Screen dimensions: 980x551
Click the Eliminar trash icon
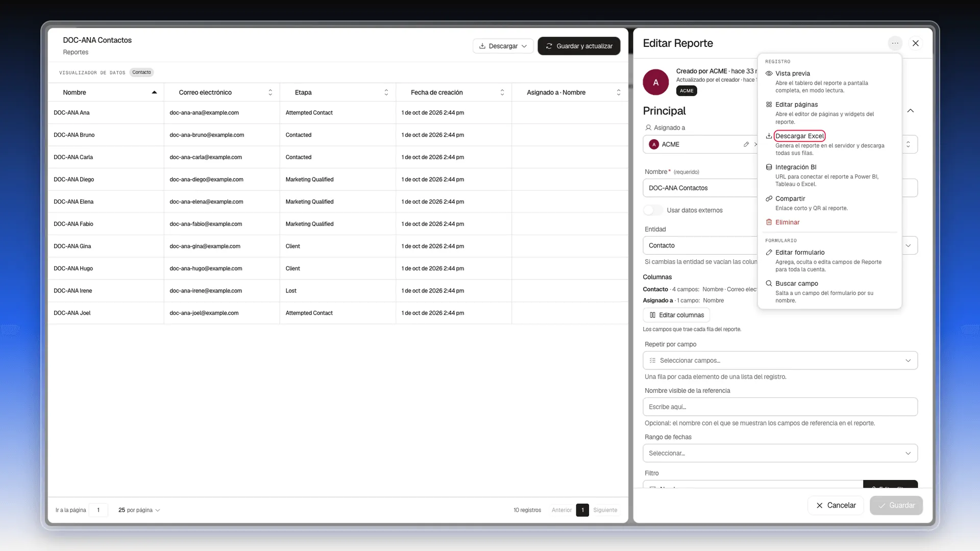769,222
